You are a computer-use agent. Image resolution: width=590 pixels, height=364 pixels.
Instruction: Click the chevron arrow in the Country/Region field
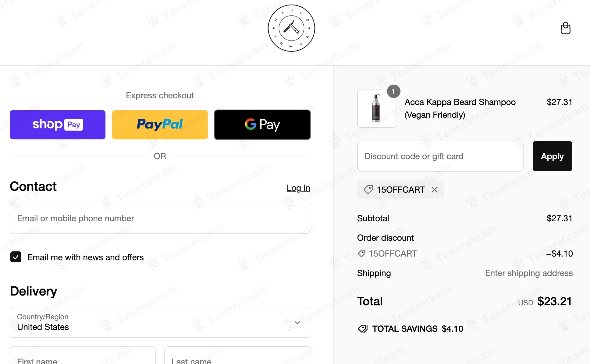[297, 323]
